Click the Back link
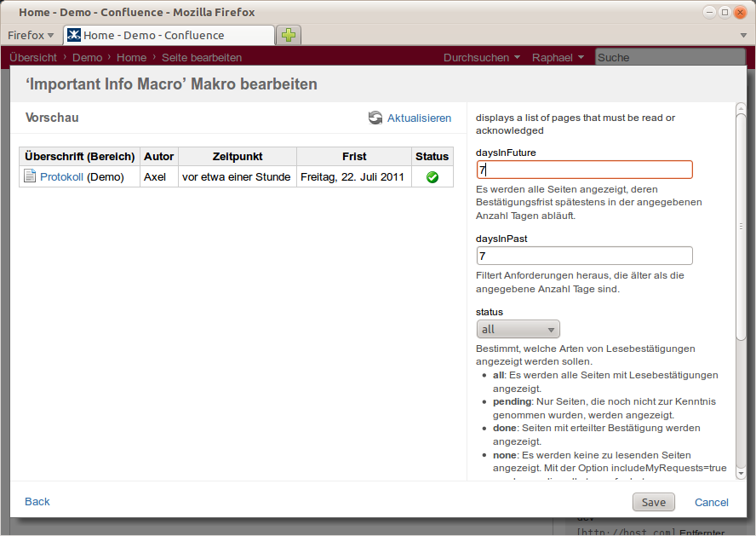This screenshot has width=756, height=536. coord(37,501)
